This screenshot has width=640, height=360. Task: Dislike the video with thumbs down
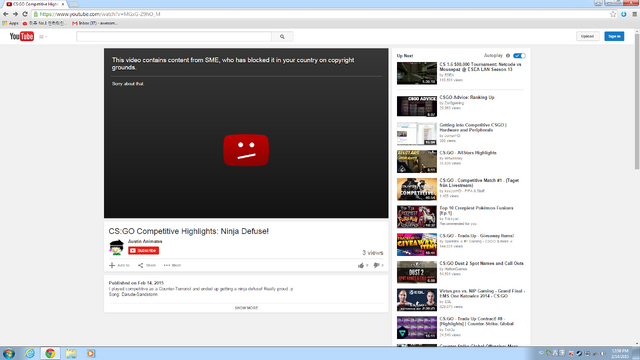pyautogui.click(x=376, y=265)
